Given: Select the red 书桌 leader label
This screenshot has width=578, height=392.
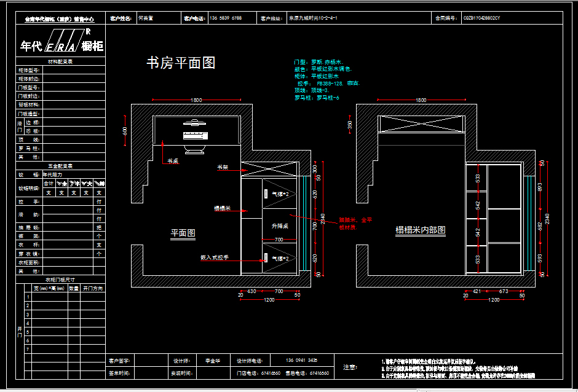Looking at the screenshot, I should tap(172, 161).
